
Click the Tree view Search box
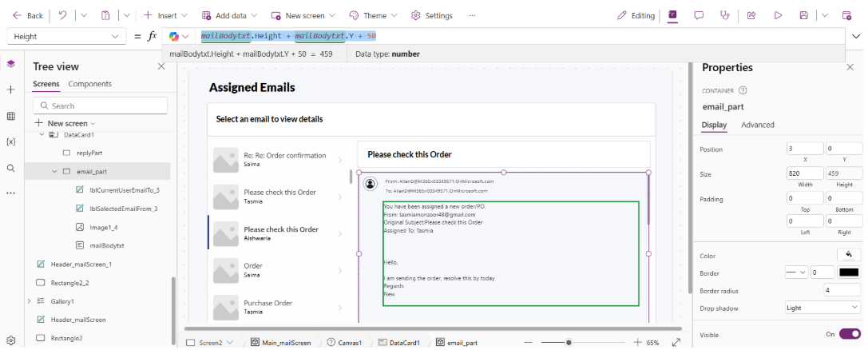pos(100,105)
